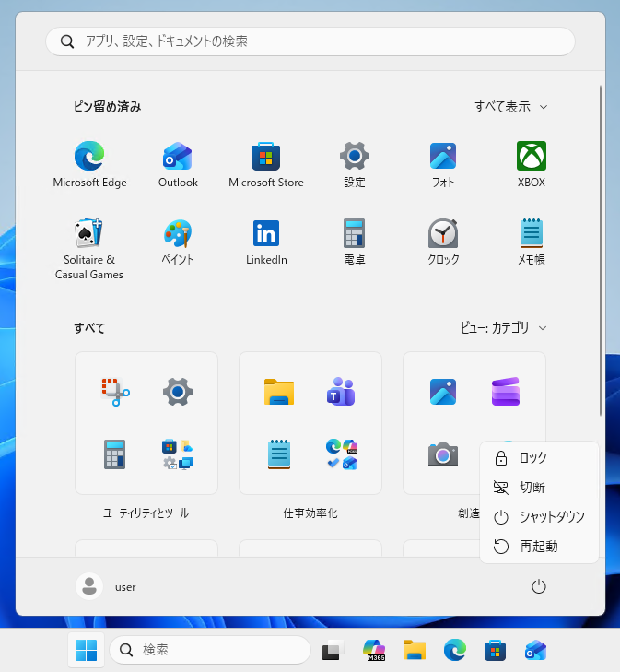Open File Explorer on taskbar
Viewport: 620px width, 672px height.
(x=415, y=650)
